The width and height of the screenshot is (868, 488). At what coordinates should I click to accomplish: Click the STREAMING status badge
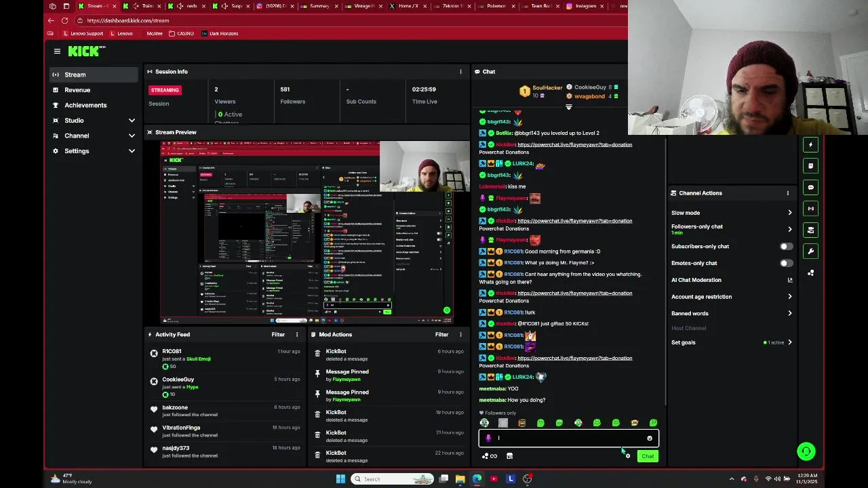tap(165, 90)
